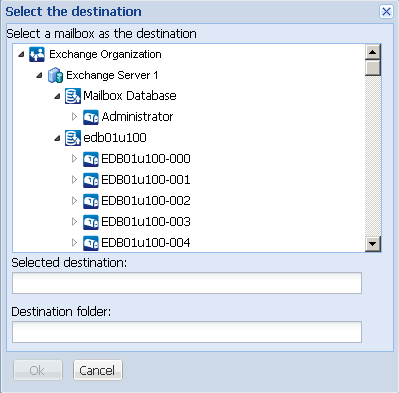Click the tree scrollbar thumb
This screenshot has height=393, width=399.
(373, 68)
